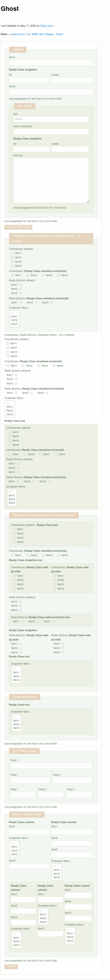This screenshot has height=980, width=110.
Task: Grab the textarea resize handle corner
Action: point(88,201)
